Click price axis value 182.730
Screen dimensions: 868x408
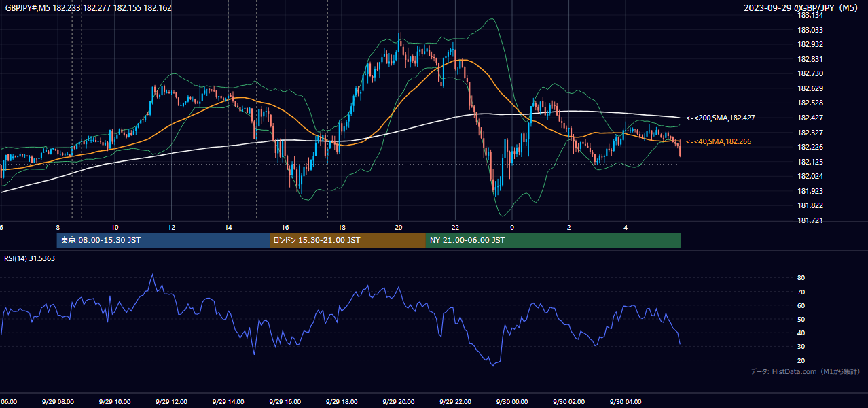click(x=810, y=73)
